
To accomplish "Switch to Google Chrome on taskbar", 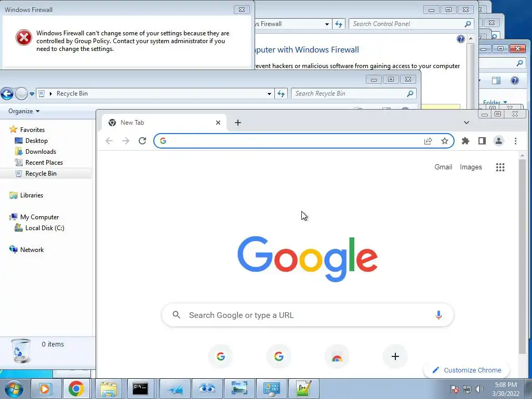I will [76, 389].
